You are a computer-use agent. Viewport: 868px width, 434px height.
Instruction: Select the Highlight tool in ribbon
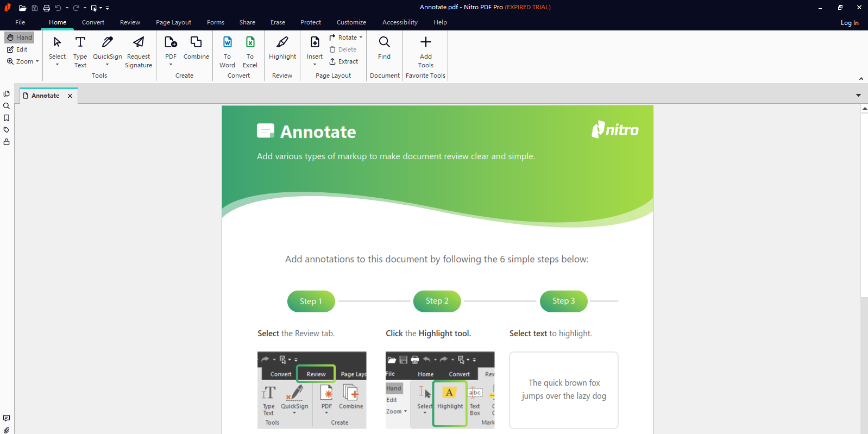pyautogui.click(x=282, y=48)
